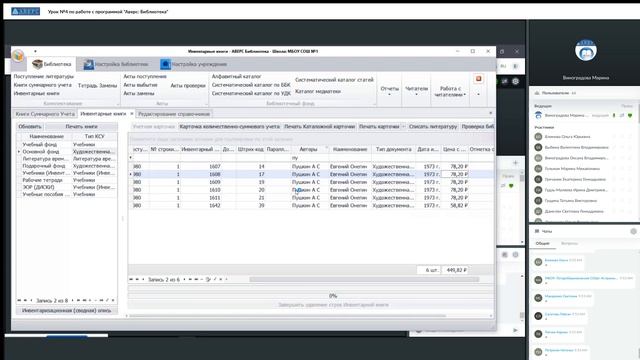Open Книги суммарного учета from the ribbon
This screenshot has height=360, width=640.
point(42,85)
